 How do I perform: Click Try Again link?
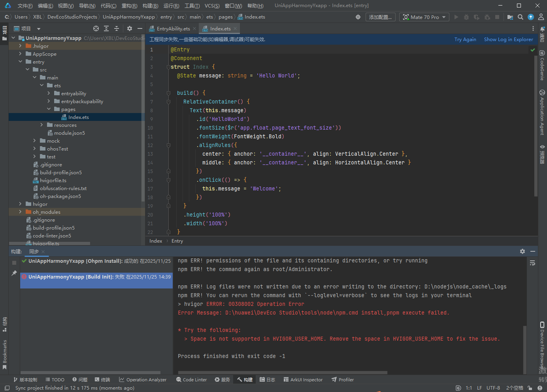465,39
